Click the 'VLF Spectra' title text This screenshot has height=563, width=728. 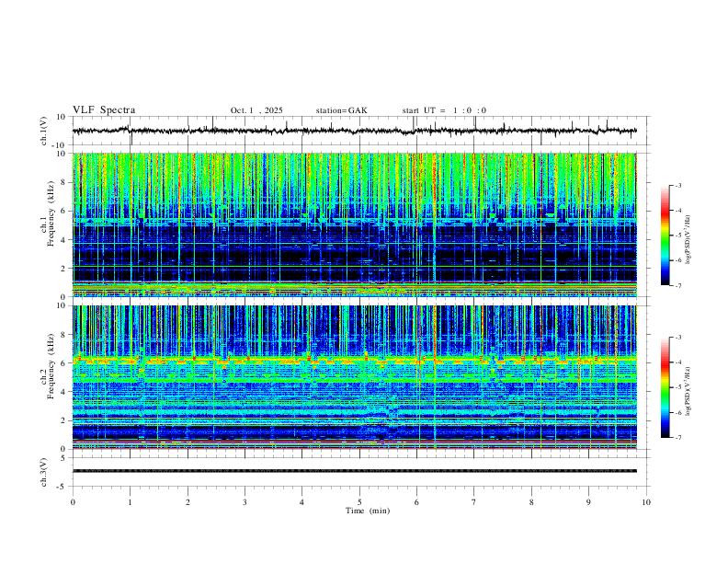[104, 110]
